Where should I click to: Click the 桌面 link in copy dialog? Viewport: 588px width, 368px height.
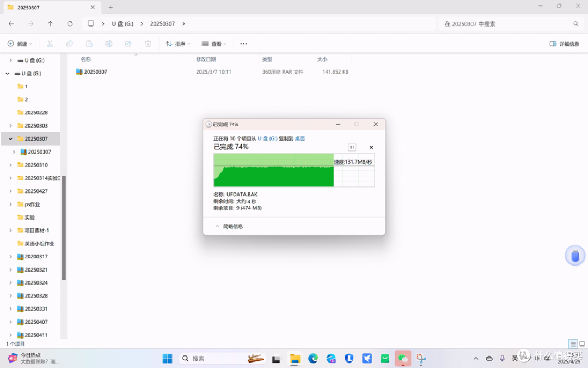(300, 138)
